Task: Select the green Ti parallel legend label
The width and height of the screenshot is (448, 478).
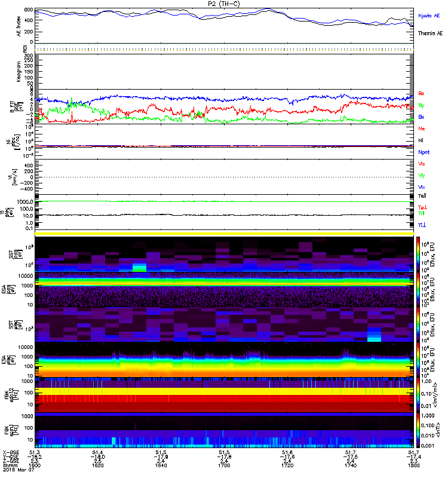Action: click(x=421, y=213)
